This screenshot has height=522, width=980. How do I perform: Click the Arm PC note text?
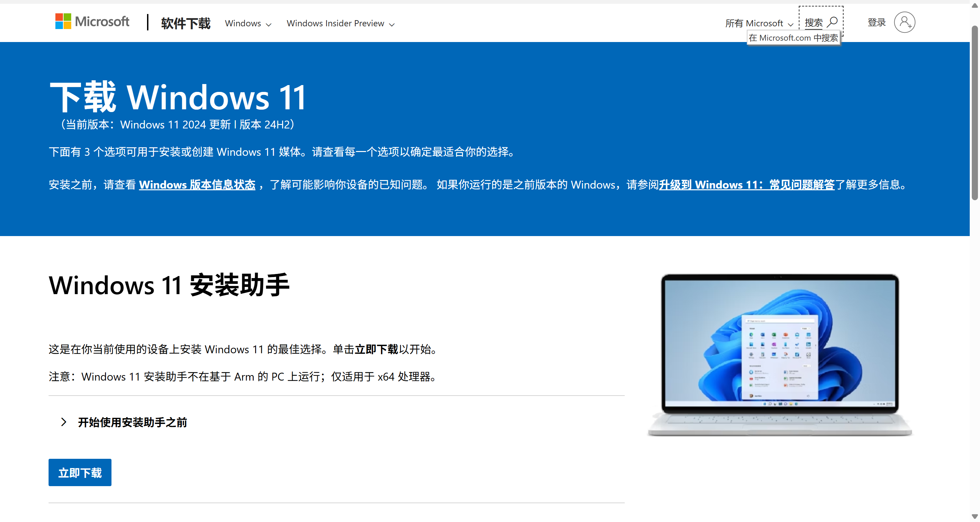click(244, 376)
